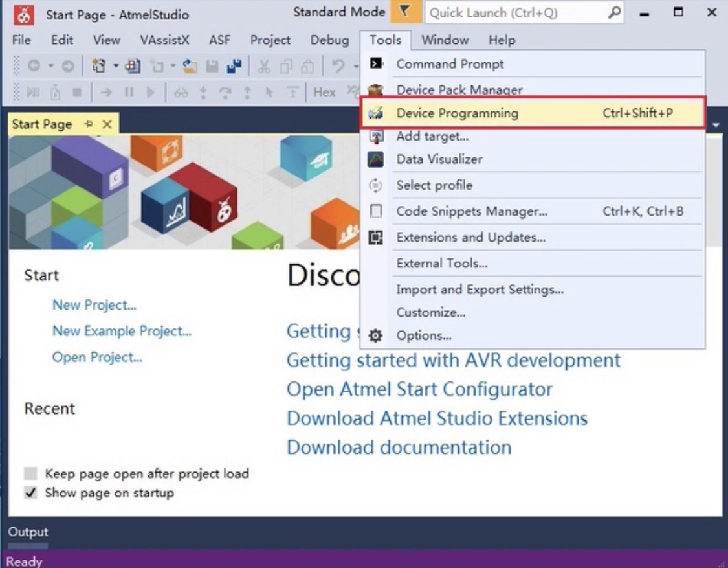
Task: Click the New Example Project toolbar icon
Action: [133, 66]
